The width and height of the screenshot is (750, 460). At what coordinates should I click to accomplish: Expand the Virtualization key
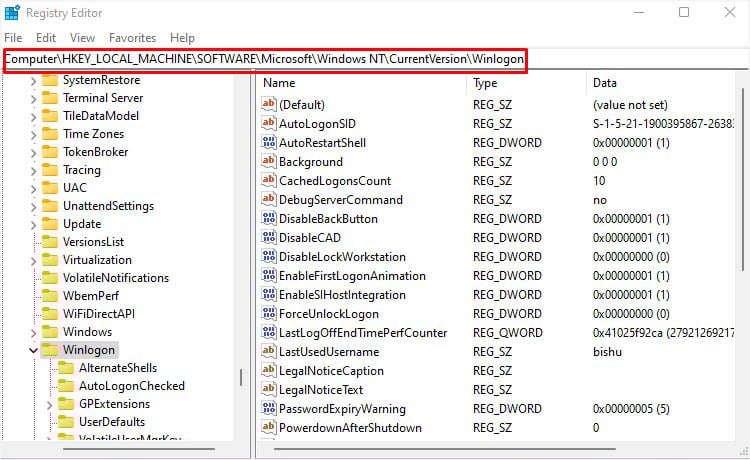click(x=33, y=261)
